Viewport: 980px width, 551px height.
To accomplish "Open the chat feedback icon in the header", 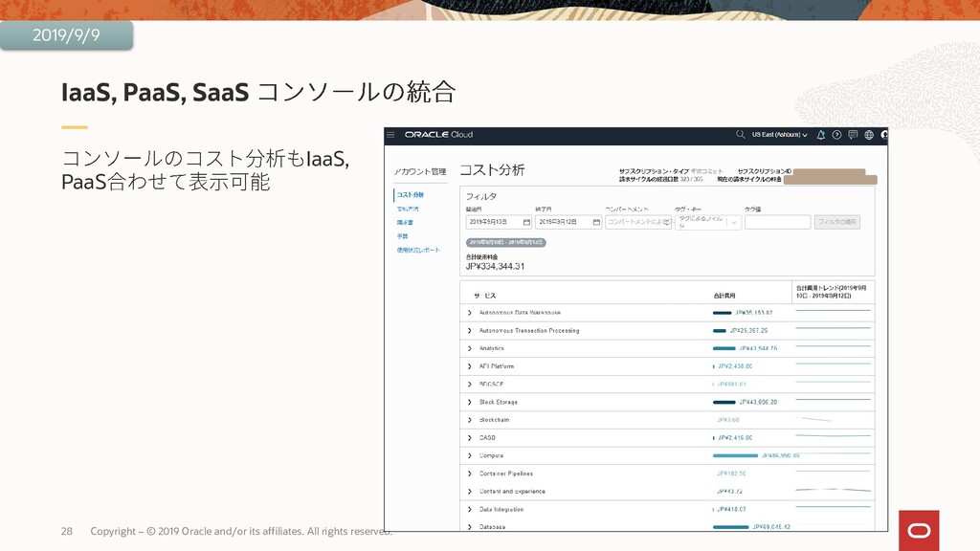I will point(853,135).
